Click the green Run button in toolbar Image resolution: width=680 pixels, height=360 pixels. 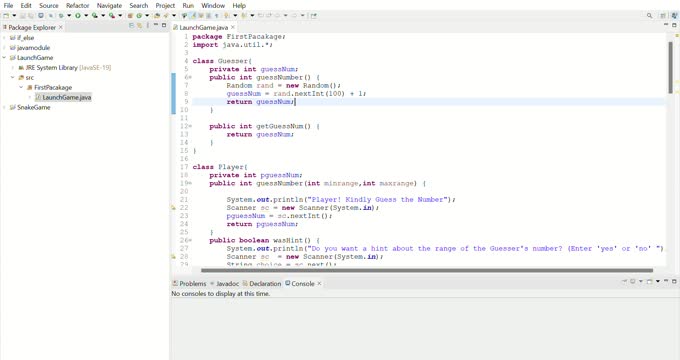pyautogui.click(x=78, y=16)
